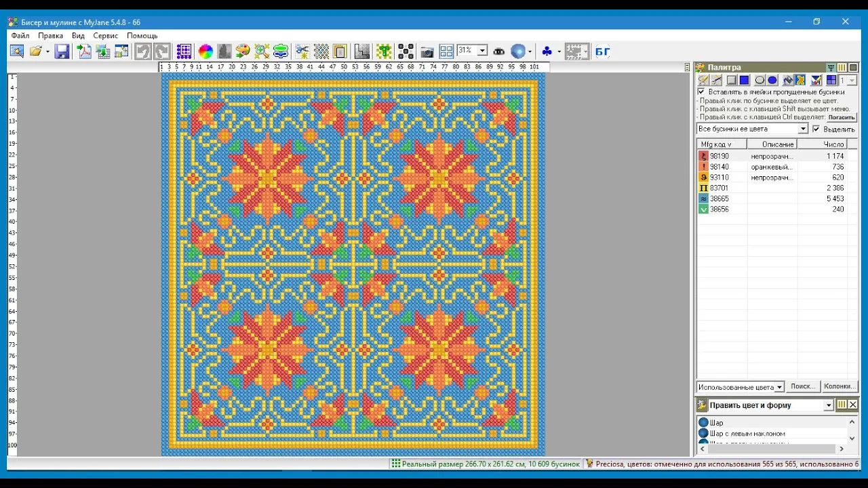Click the blue clover icon in toolbar
Viewport: 868px width, 488px height.
pos(547,52)
